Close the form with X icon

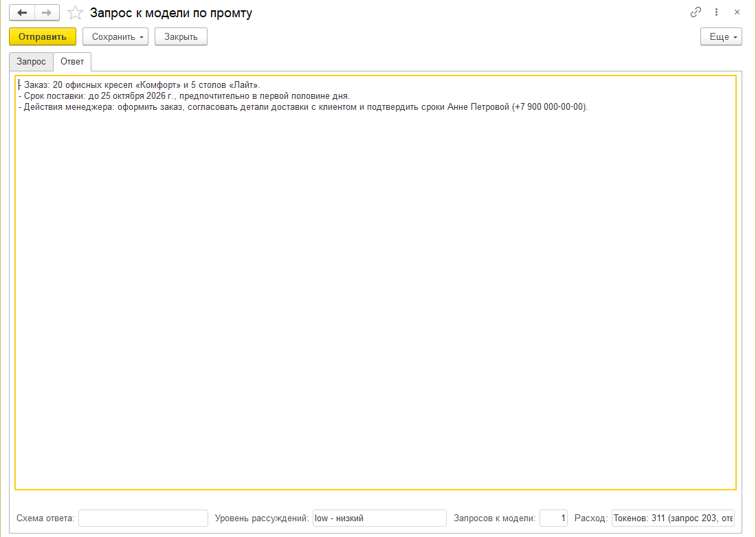pos(737,12)
